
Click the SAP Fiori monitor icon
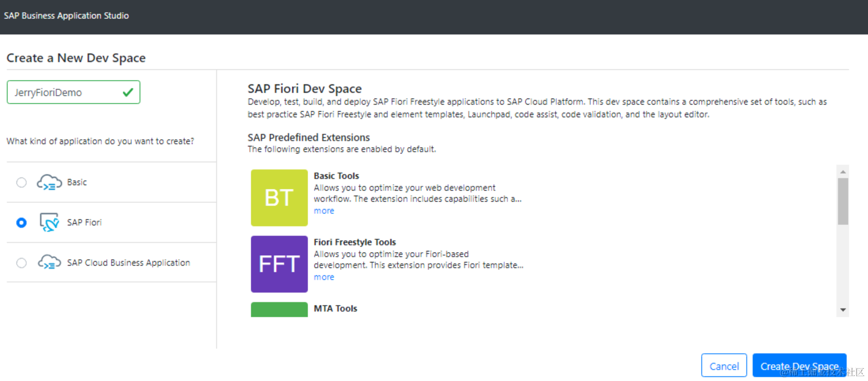[49, 223]
